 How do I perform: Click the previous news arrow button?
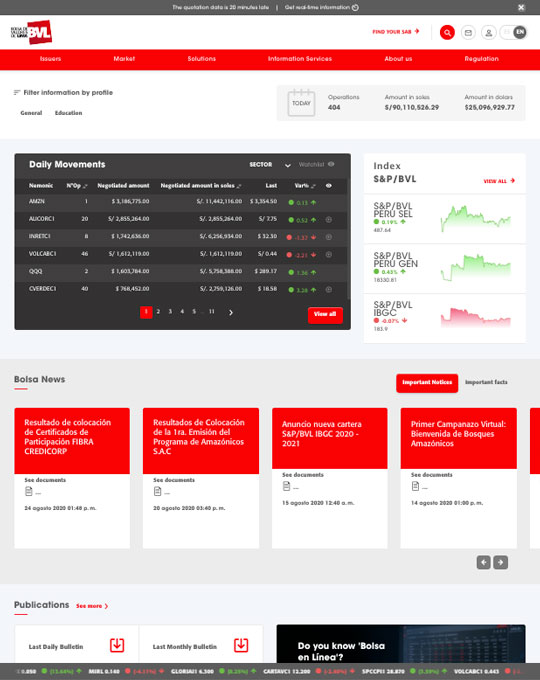point(484,562)
